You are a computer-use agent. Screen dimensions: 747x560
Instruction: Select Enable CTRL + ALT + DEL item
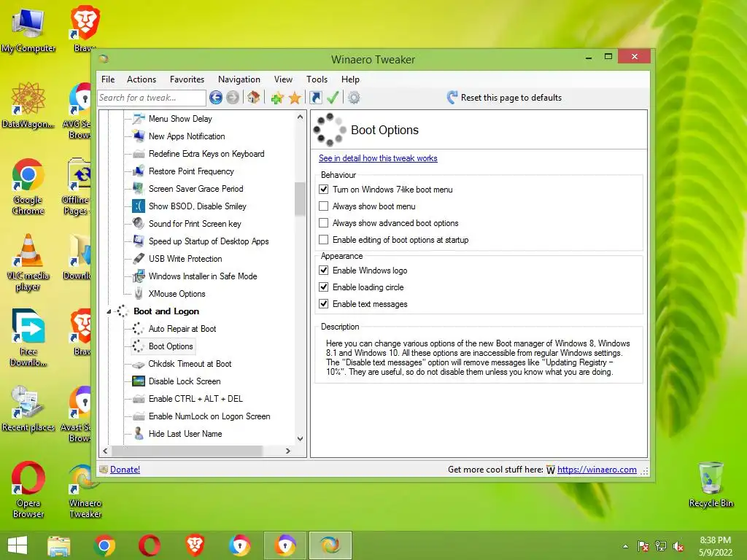[196, 399]
